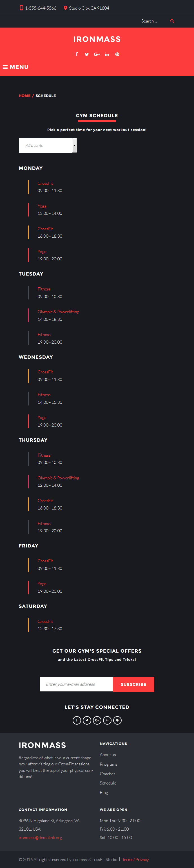Open Olympic & Powerlifting class on Tuesday

58,312
